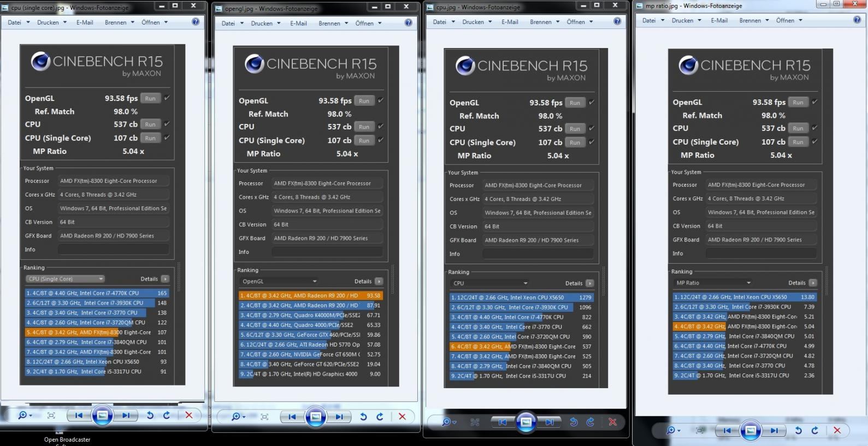Click OpenGL Run button in cpu (single core).jpg window
The image size is (868, 446).
pos(150,98)
